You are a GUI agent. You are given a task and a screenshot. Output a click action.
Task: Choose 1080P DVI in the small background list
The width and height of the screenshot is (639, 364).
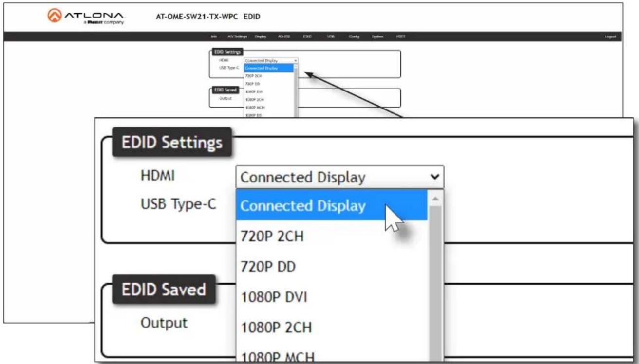pos(269,92)
